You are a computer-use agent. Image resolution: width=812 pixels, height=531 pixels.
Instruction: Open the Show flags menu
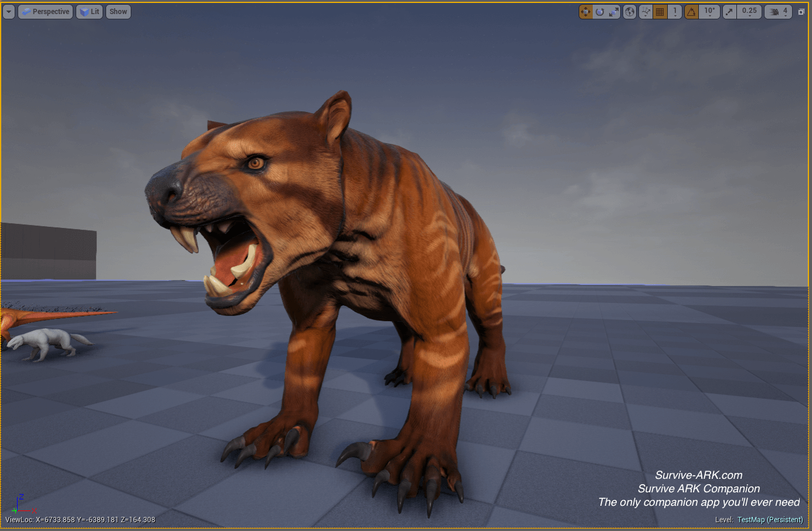point(118,12)
